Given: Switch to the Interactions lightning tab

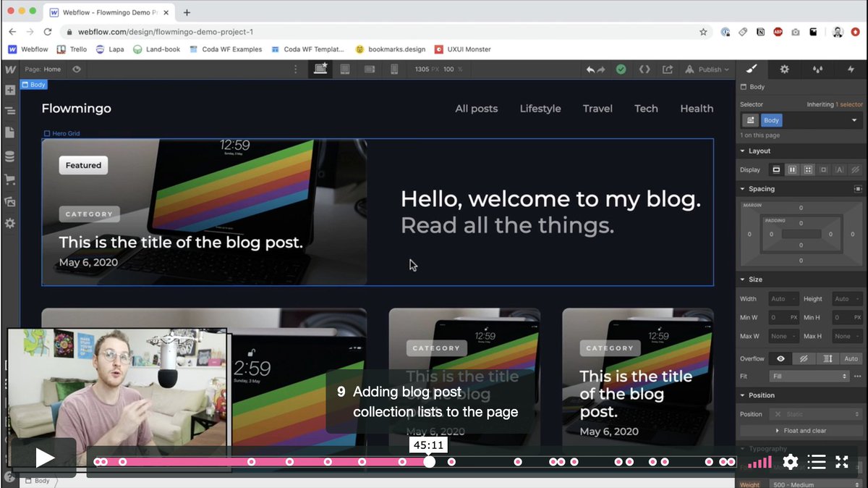Looking at the screenshot, I should tap(851, 70).
